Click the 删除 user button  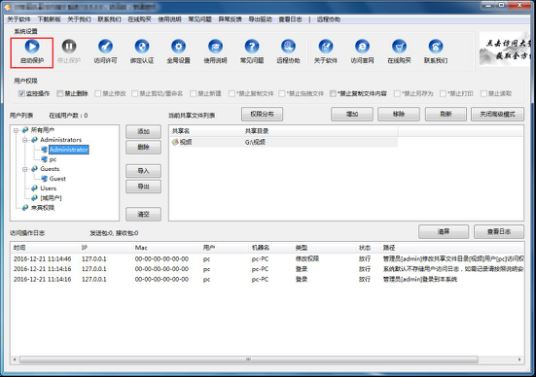(143, 147)
